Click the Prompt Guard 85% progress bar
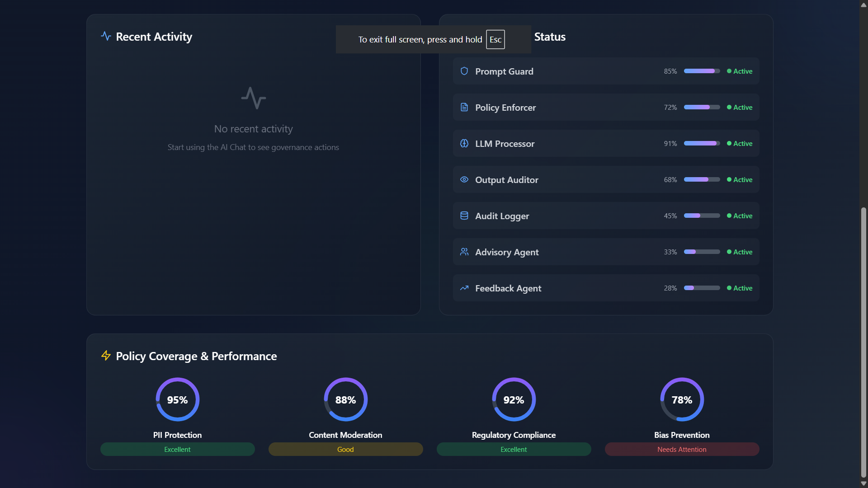This screenshot has width=868, height=488. [702, 71]
